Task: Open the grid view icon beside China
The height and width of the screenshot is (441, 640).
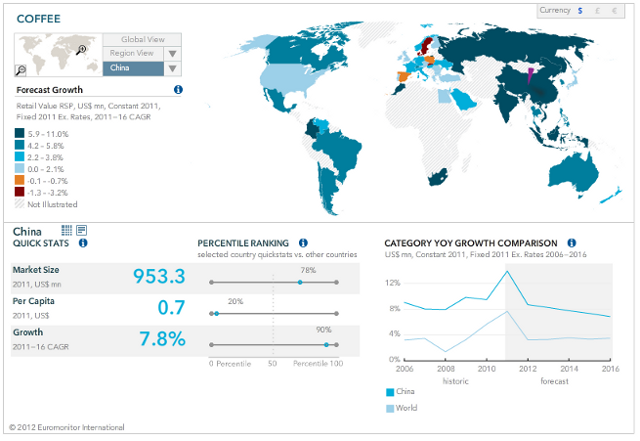Action: pos(66,231)
